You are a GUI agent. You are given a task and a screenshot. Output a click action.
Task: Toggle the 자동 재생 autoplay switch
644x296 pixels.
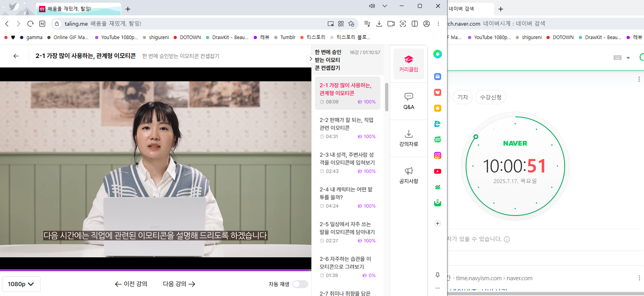(x=300, y=284)
